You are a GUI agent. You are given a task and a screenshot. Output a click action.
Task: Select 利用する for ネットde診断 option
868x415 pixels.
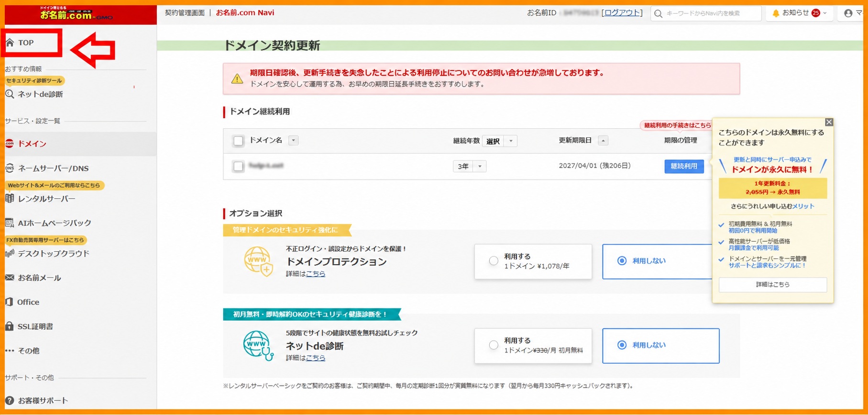click(x=533, y=346)
